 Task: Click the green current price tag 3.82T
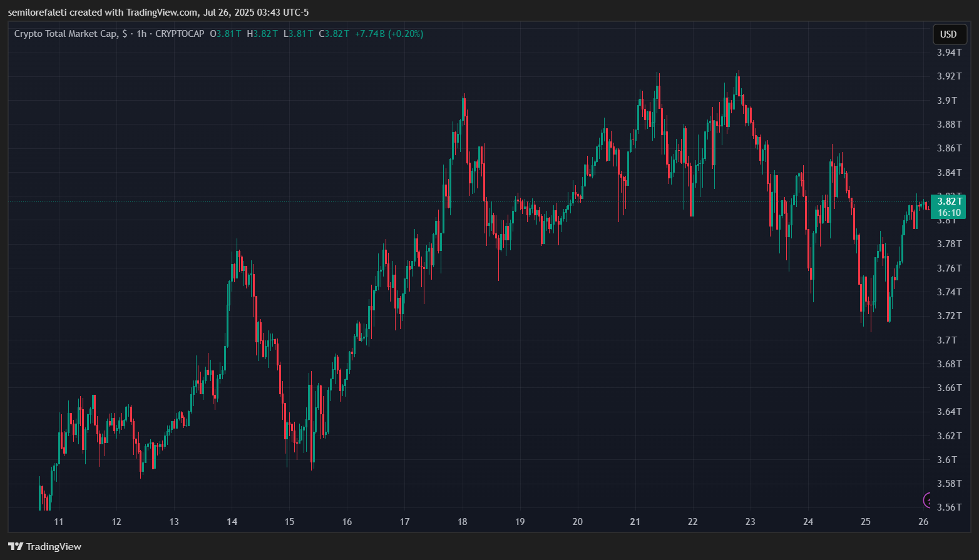[948, 201]
